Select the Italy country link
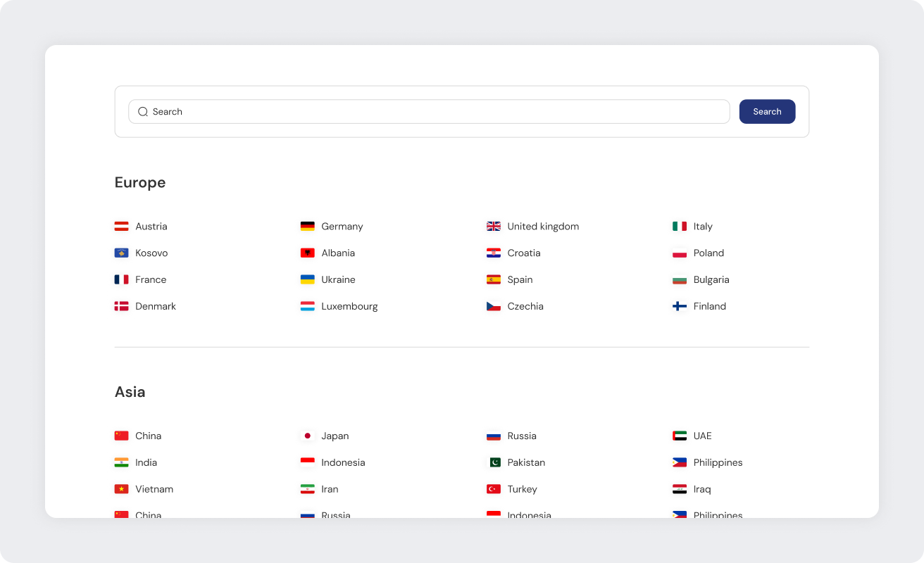The width and height of the screenshot is (924, 563). click(702, 227)
